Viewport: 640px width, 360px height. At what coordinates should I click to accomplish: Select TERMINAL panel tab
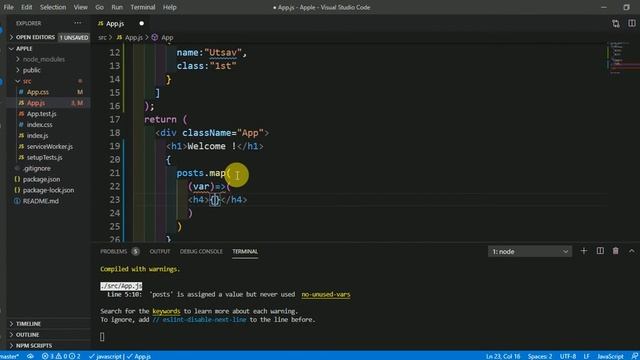245,251
